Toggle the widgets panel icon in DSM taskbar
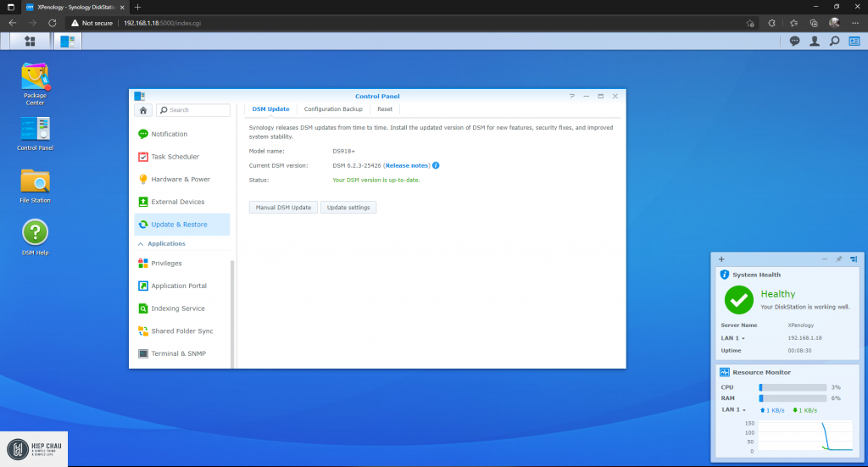This screenshot has width=868, height=467. tap(854, 41)
